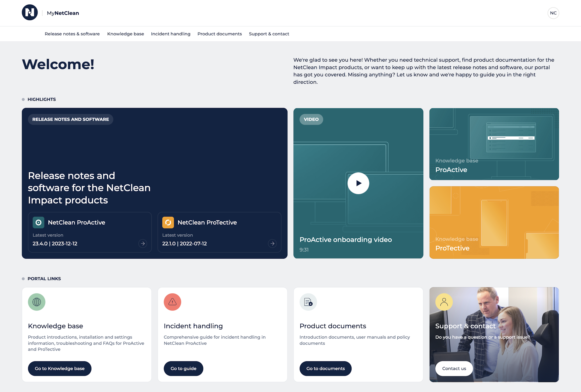Click the release notes hero heading

(89, 188)
